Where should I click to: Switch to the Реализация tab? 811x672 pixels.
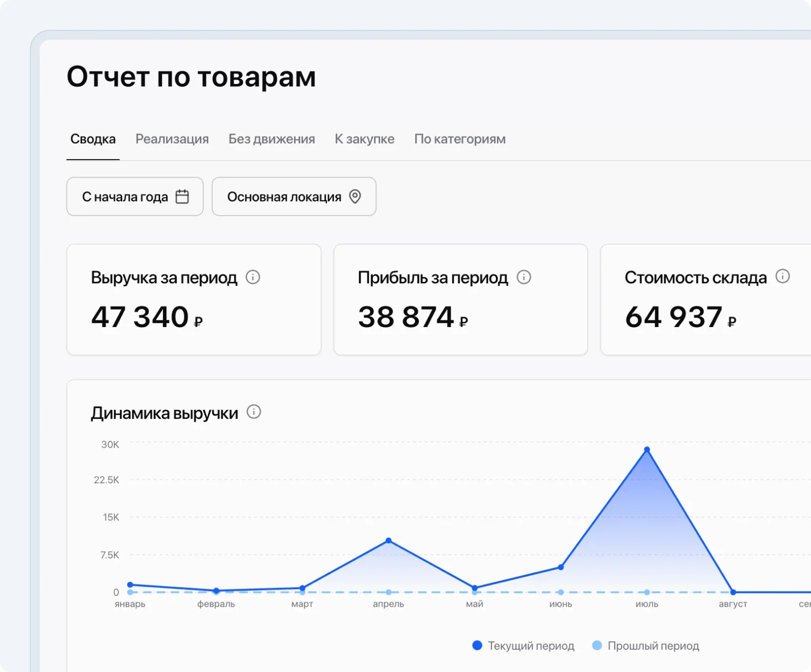(x=171, y=139)
